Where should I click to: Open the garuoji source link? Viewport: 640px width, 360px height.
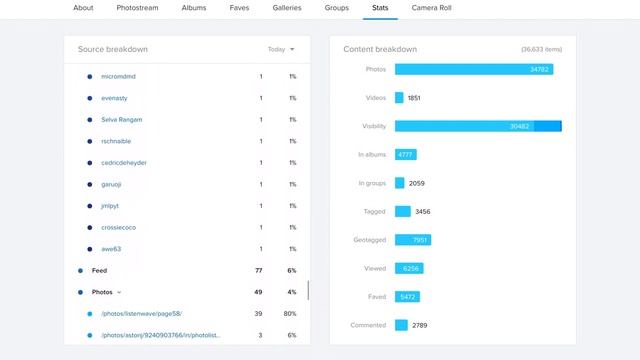[x=111, y=184]
